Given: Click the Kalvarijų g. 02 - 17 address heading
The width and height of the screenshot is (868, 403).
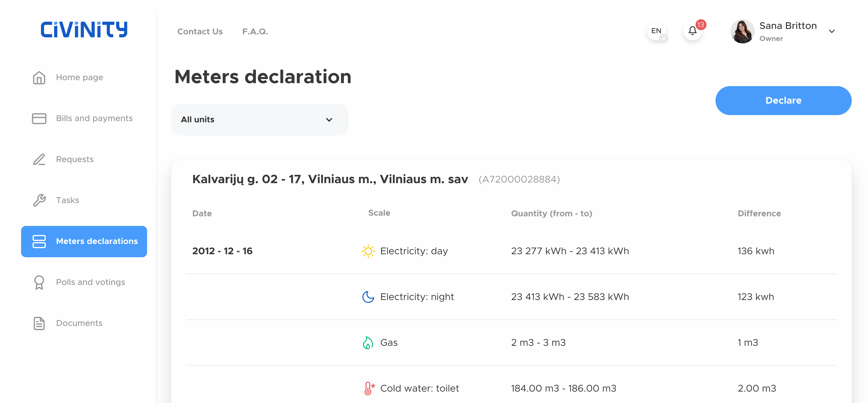Looking at the screenshot, I should 330,179.
